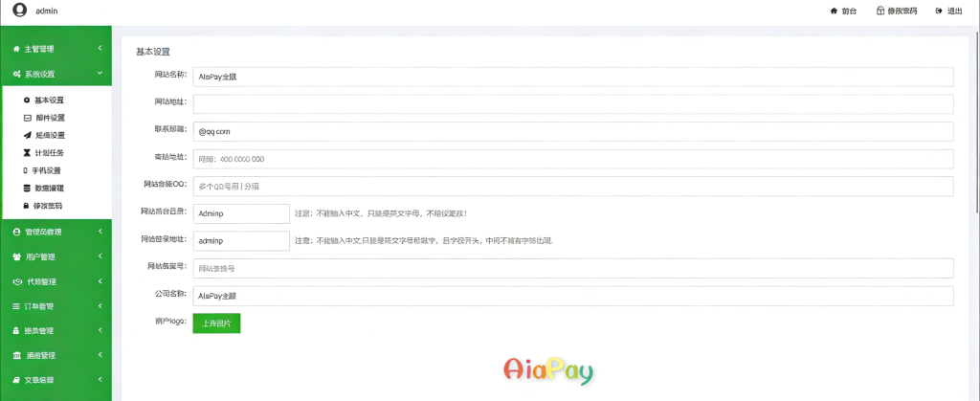The width and height of the screenshot is (980, 401).
Task: Click the database icon beside 数据清理
Action: (26, 188)
